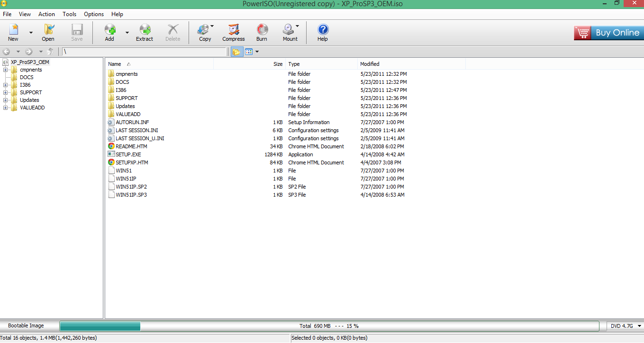
Task: Click the Copy disc toolbar icon
Action: click(204, 30)
